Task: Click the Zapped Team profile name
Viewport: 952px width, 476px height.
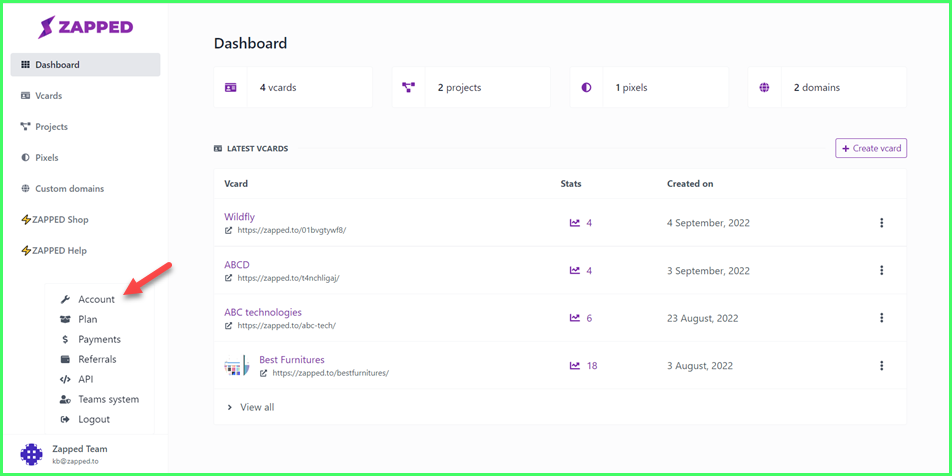Action: [80, 449]
